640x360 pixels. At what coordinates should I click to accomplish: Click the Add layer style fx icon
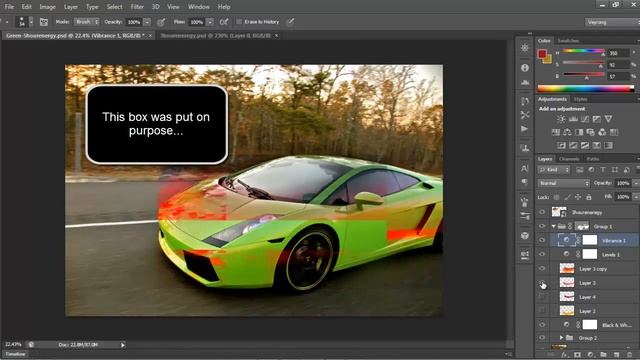[565, 355]
